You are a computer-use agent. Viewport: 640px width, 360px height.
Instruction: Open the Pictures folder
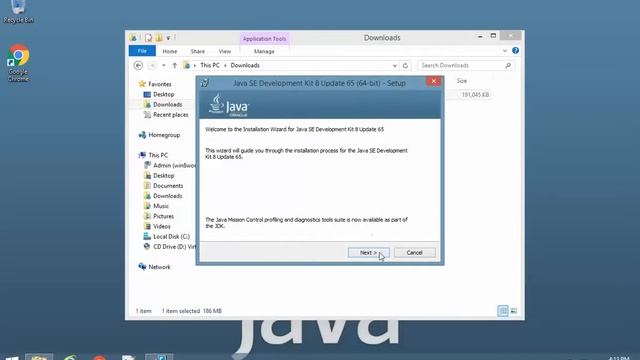click(163, 216)
